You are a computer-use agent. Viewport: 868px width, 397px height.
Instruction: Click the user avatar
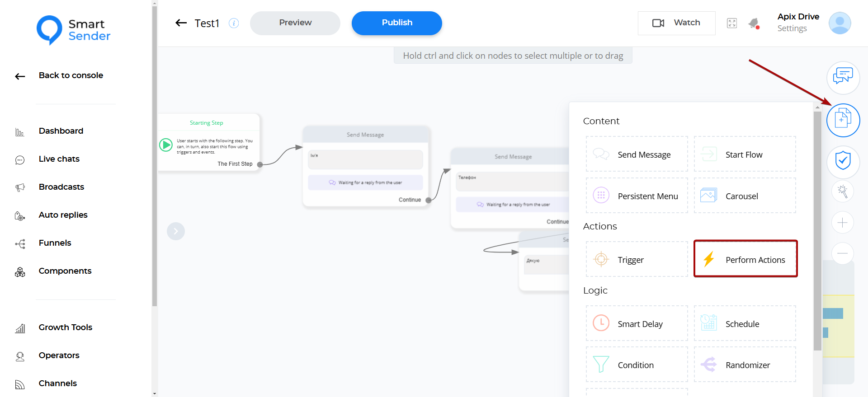click(840, 23)
